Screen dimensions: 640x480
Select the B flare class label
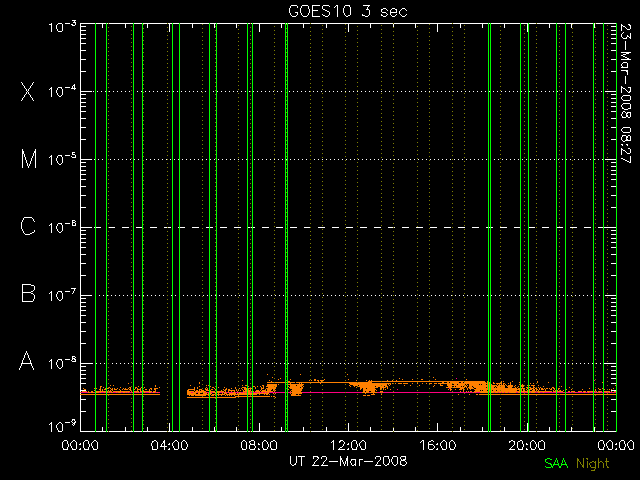pos(28,293)
